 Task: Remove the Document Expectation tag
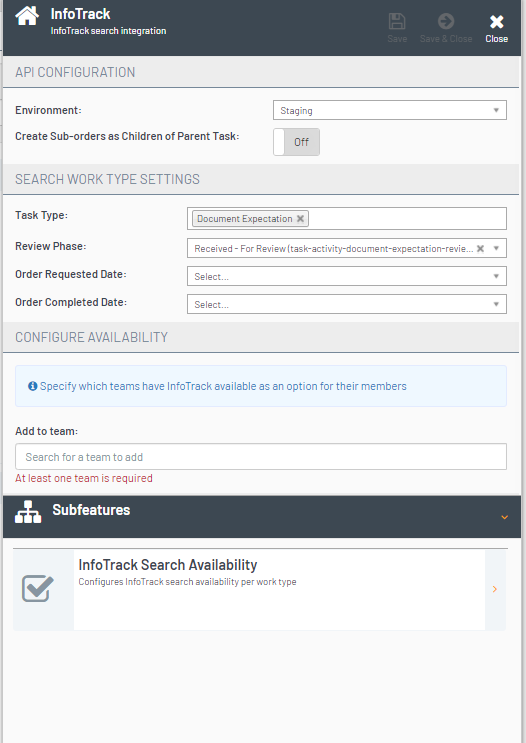300,219
